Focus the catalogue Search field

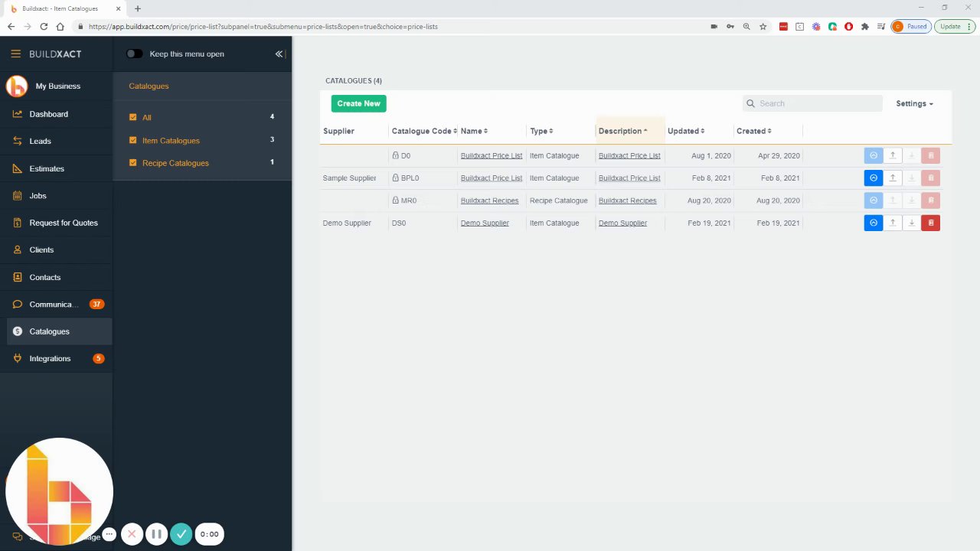click(x=812, y=103)
